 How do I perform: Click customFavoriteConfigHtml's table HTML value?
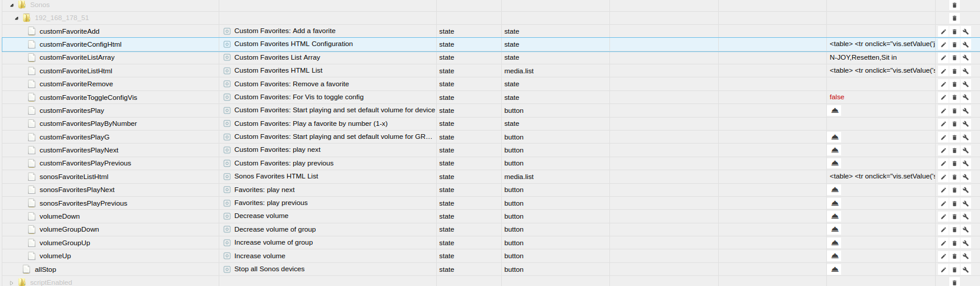pos(882,44)
